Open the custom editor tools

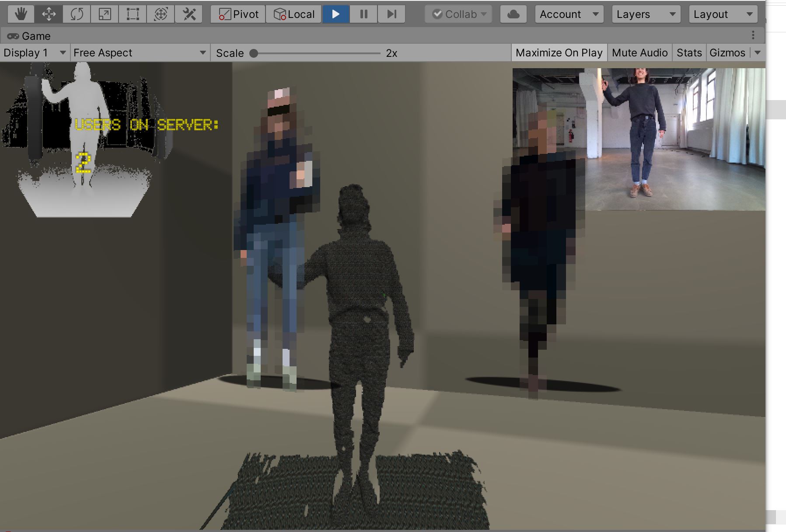(x=189, y=14)
